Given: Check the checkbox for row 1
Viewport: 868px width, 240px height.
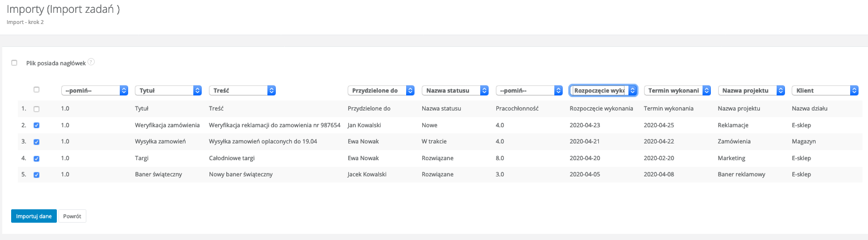Looking at the screenshot, I should (37, 109).
